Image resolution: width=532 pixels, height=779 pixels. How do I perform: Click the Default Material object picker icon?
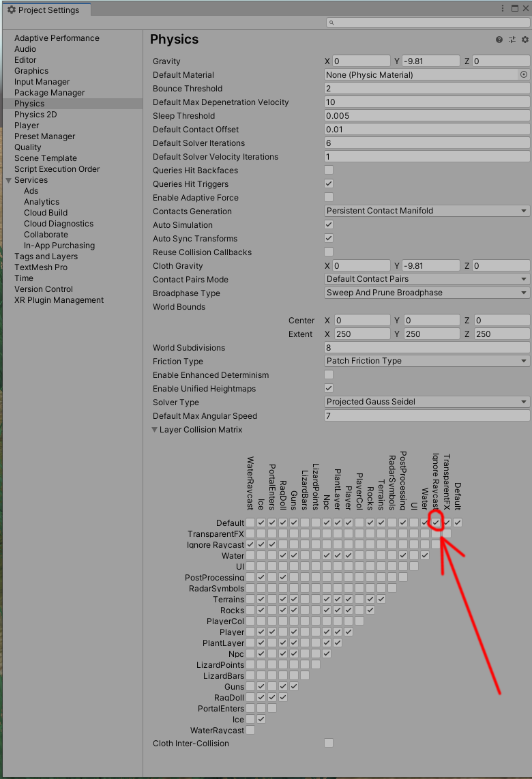(524, 74)
